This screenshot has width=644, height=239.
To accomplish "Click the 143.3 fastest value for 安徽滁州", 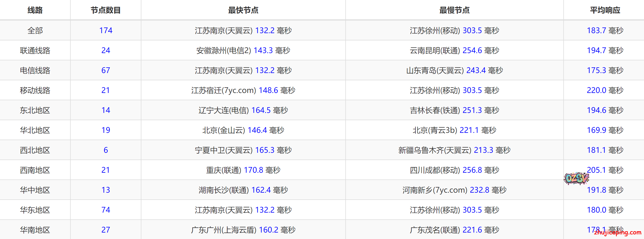I will point(263,50).
